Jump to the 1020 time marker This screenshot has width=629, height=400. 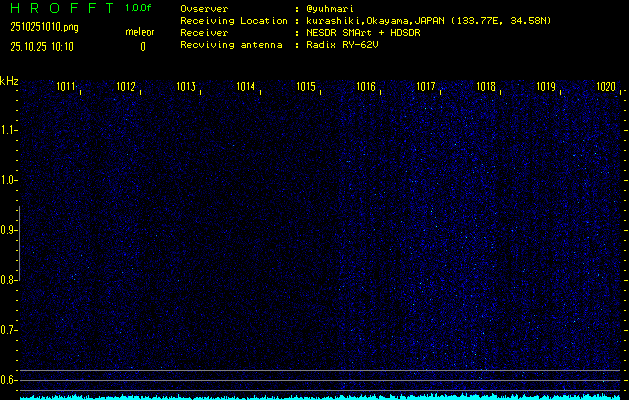[x=606, y=87]
